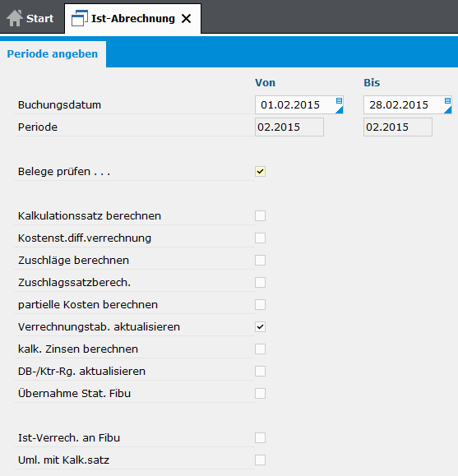Close the Ist-Abrechnung tab

coord(186,19)
